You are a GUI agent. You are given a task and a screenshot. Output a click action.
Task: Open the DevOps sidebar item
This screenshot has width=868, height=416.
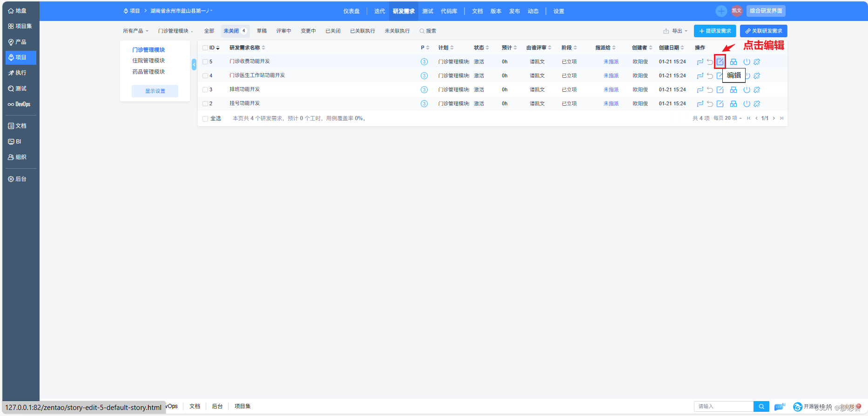coord(20,104)
